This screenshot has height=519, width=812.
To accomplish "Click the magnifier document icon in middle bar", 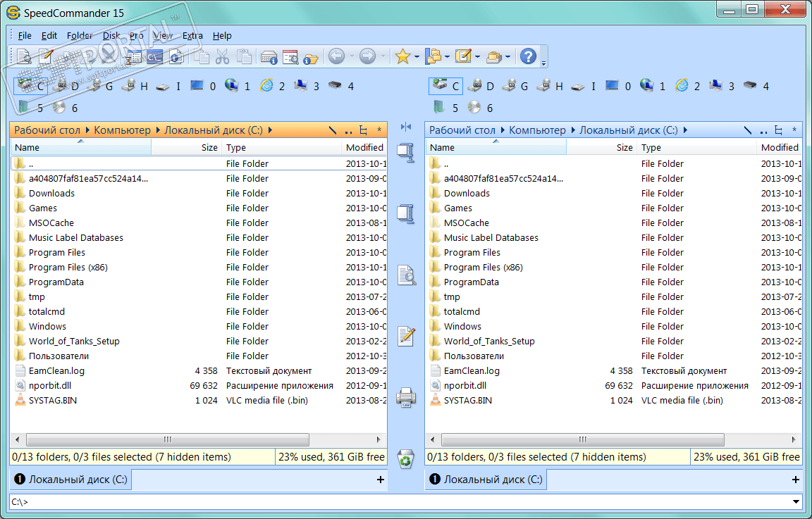I will [406, 275].
